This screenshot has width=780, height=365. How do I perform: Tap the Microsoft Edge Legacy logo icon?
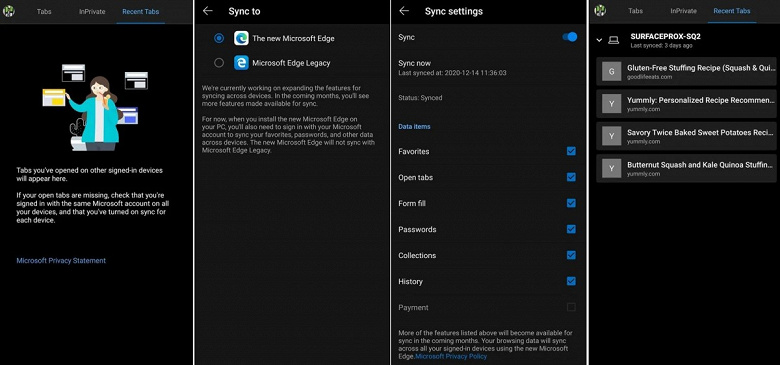241,63
